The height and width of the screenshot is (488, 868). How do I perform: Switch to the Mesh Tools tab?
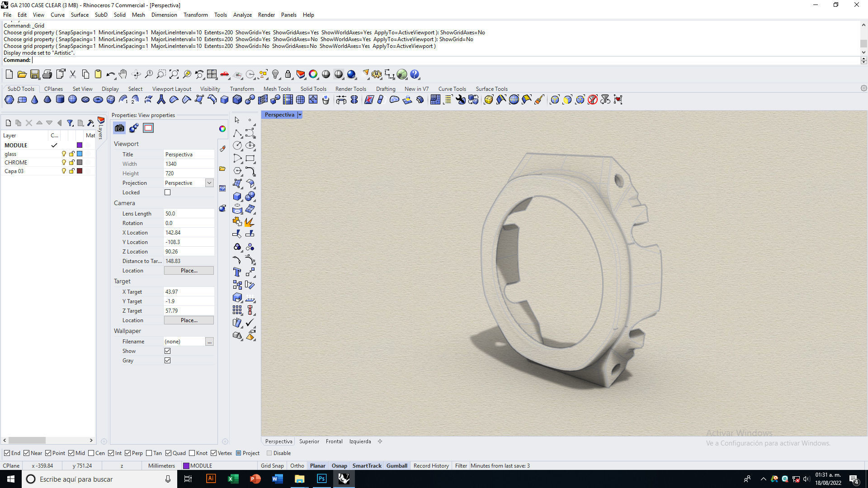[x=277, y=89]
